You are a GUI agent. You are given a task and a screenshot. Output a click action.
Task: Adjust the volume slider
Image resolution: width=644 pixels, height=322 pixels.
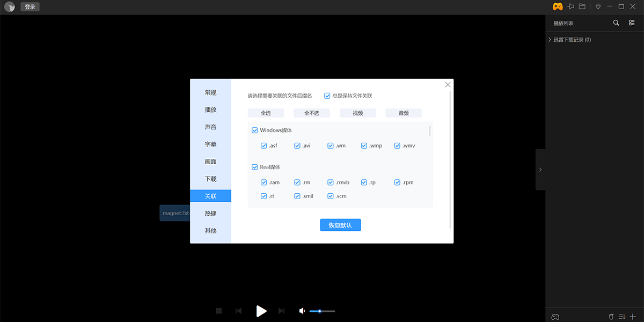click(x=322, y=311)
